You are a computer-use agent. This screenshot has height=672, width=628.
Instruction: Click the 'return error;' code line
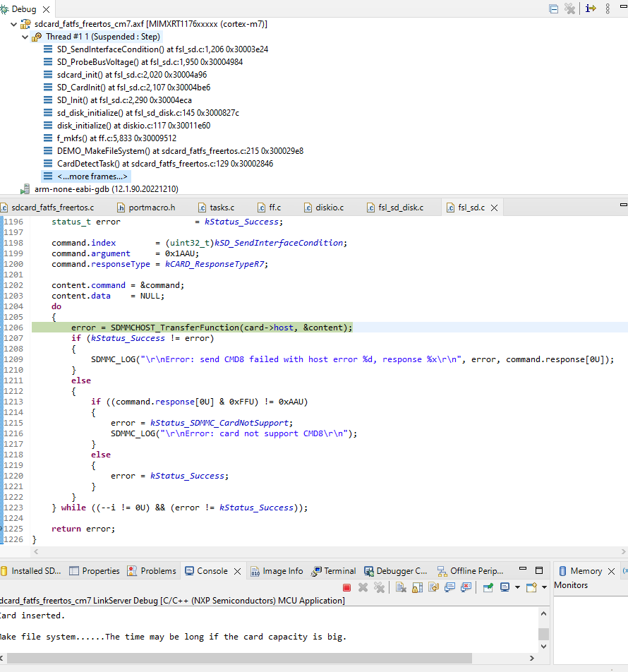(x=83, y=529)
